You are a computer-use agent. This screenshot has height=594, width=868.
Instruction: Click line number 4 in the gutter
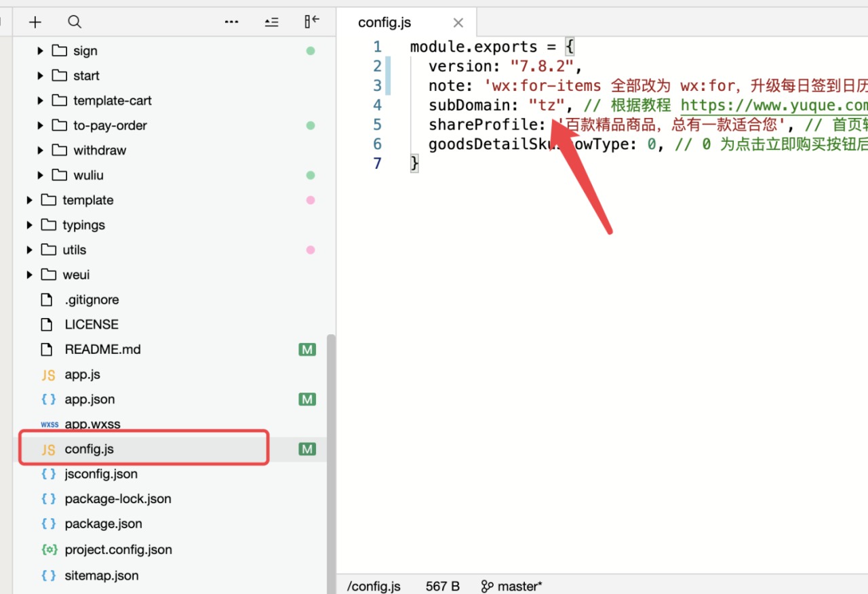(377, 106)
